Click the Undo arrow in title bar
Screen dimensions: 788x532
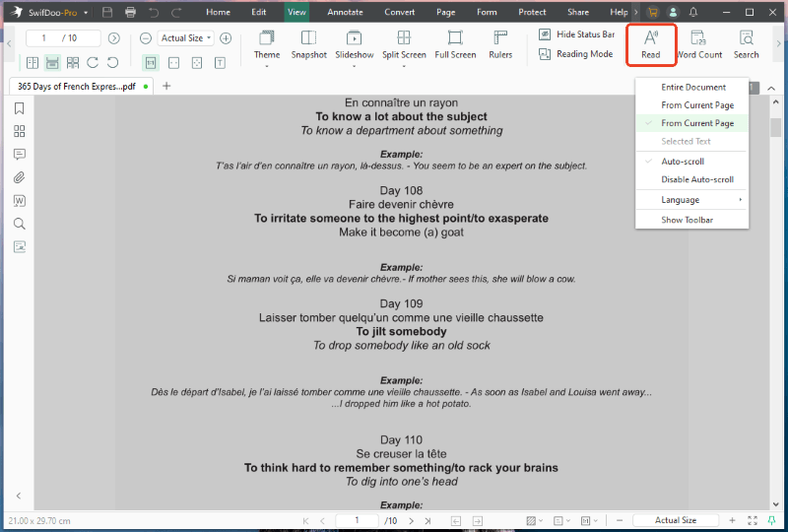154,12
